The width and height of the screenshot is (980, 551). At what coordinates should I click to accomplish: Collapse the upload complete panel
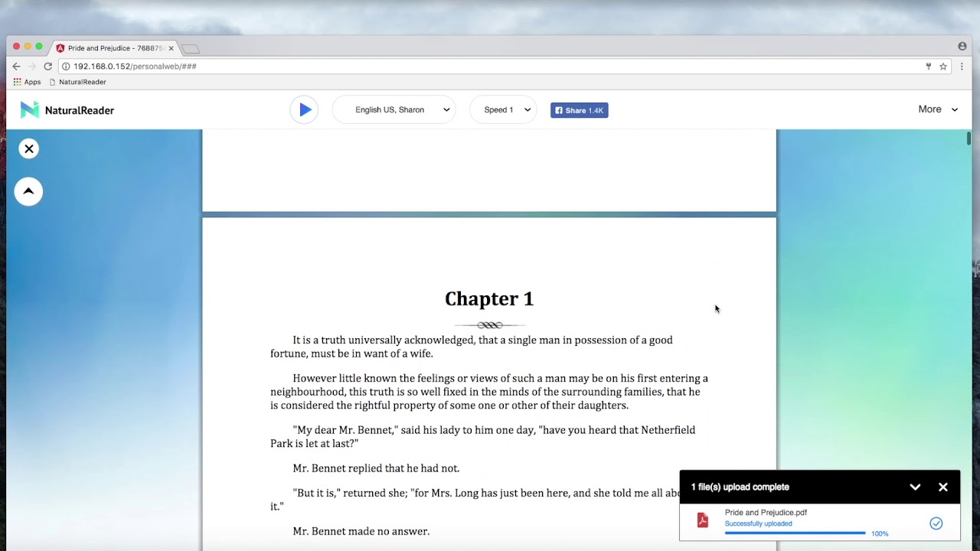point(915,487)
